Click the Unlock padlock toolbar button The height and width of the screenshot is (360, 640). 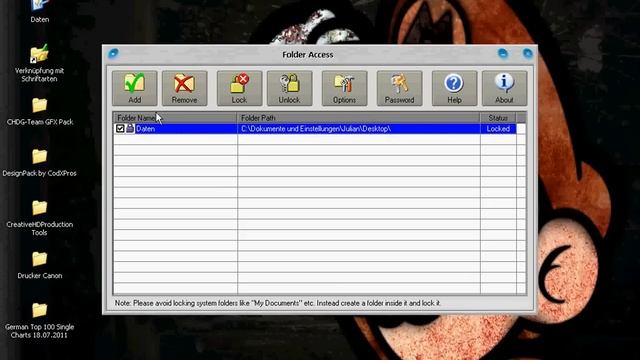coord(289,88)
